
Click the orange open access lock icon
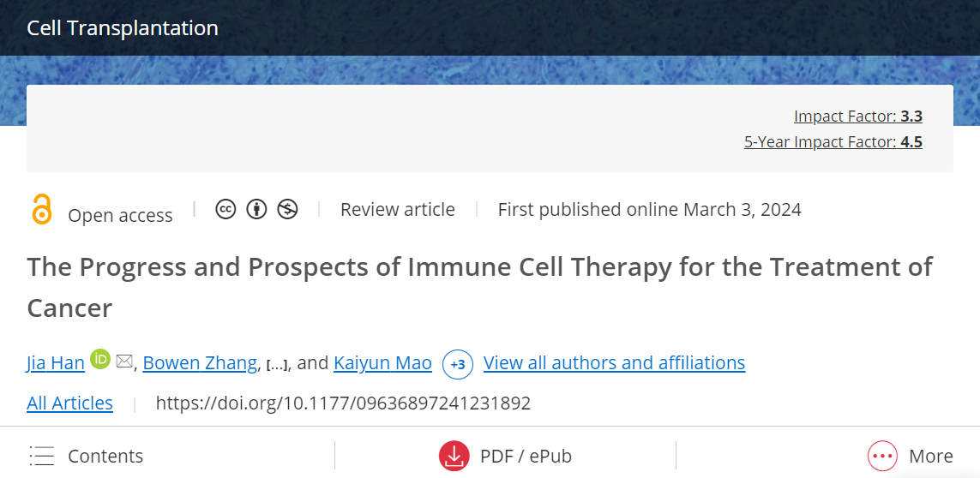[41, 209]
